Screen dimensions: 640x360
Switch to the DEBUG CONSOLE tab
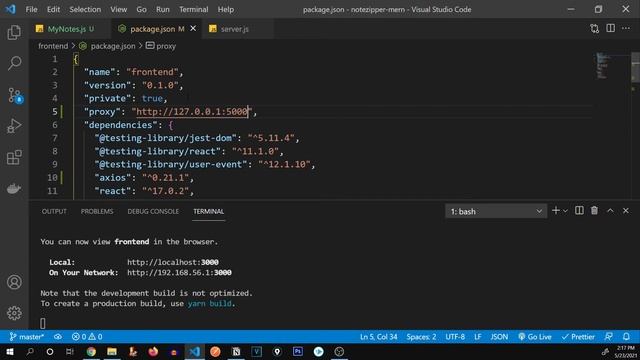153,211
